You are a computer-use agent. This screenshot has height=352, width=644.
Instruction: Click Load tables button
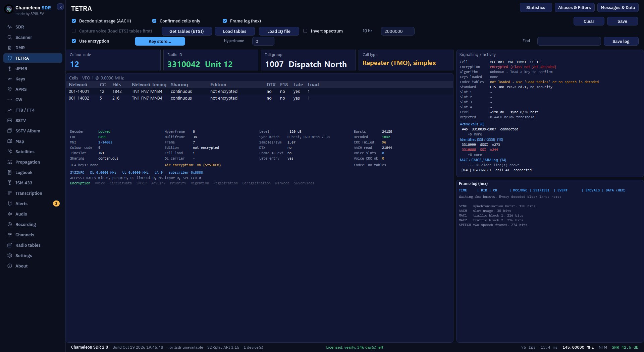(x=234, y=31)
